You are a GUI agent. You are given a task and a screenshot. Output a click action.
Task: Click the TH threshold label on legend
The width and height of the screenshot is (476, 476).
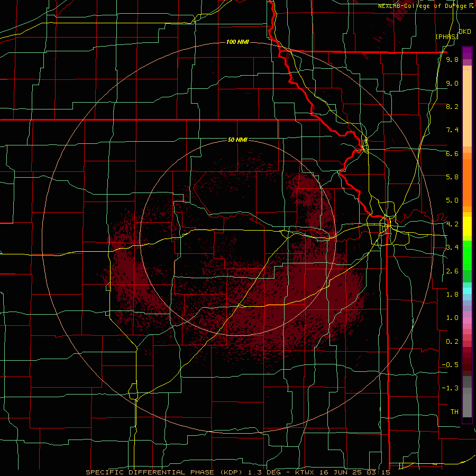(454, 412)
